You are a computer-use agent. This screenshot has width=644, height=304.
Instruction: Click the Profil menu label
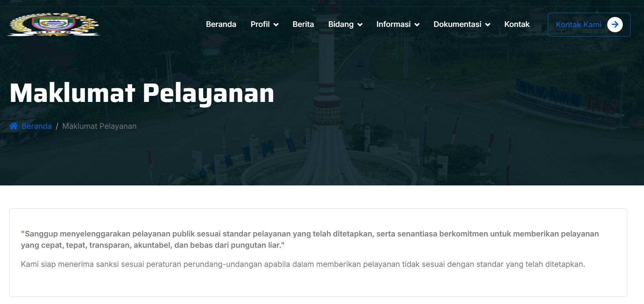tap(260, 24)
